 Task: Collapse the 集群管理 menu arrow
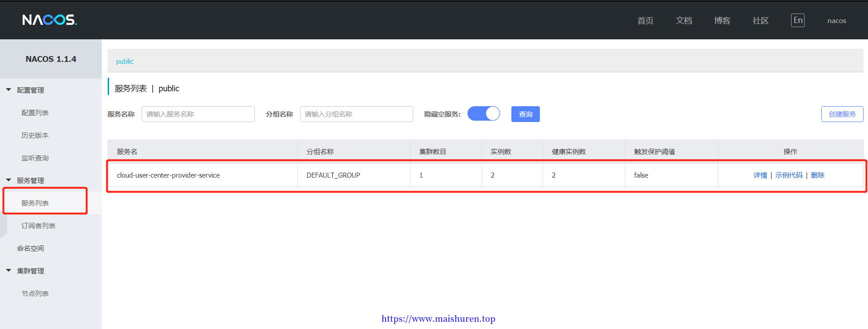click(9, 271)
